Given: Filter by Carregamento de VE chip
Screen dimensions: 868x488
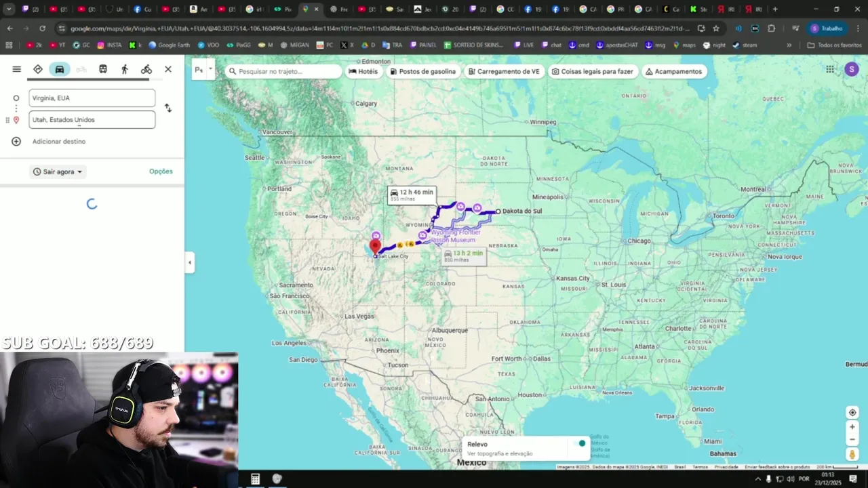Looking at the screenshot, I should (504, 71).
